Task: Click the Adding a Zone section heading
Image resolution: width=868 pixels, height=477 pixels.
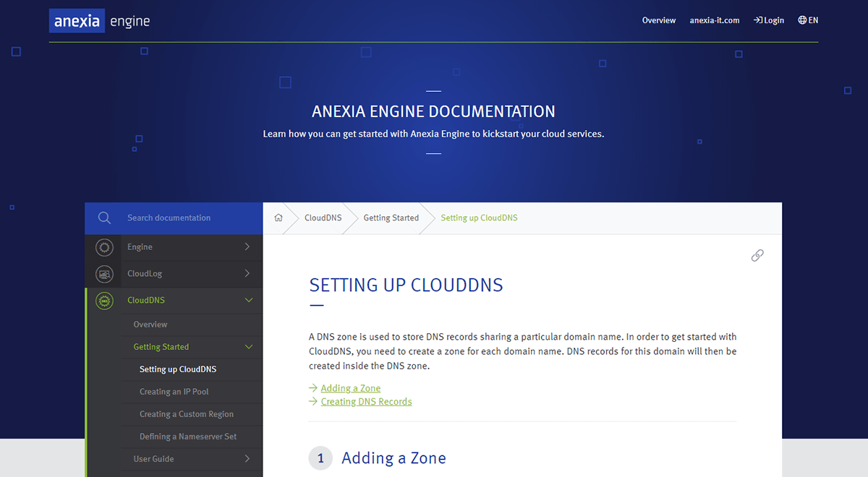Action: click(393, 458)
